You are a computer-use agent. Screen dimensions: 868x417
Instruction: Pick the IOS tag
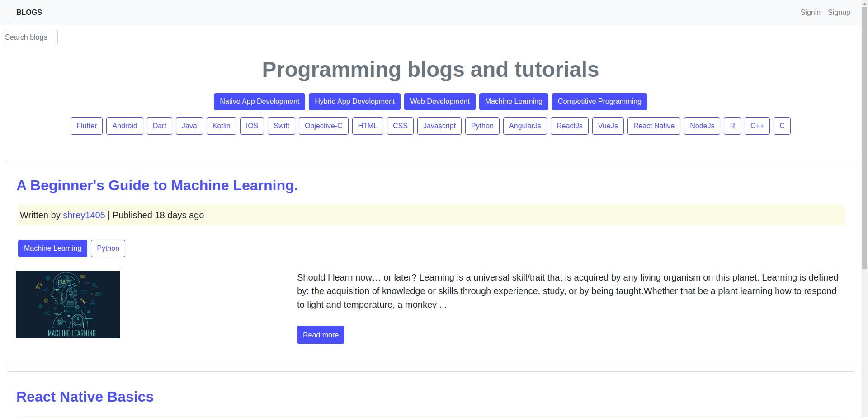252,126
